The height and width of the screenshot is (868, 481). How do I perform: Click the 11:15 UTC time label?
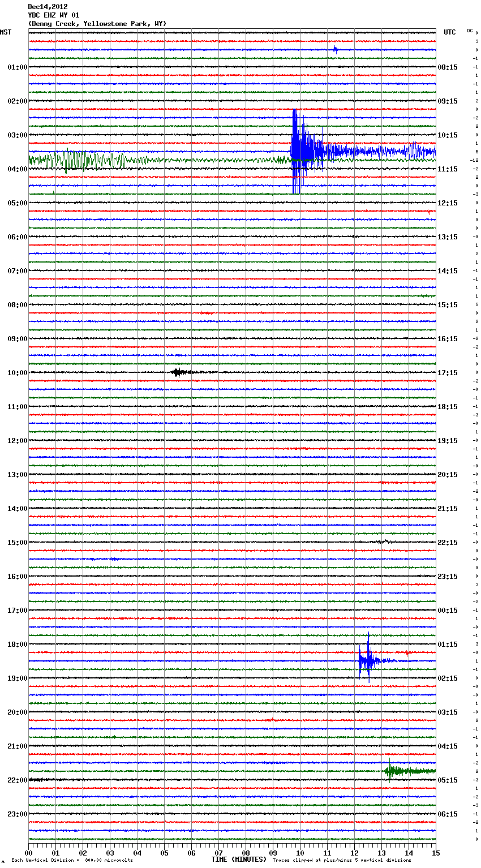click(x=448, y=169)
